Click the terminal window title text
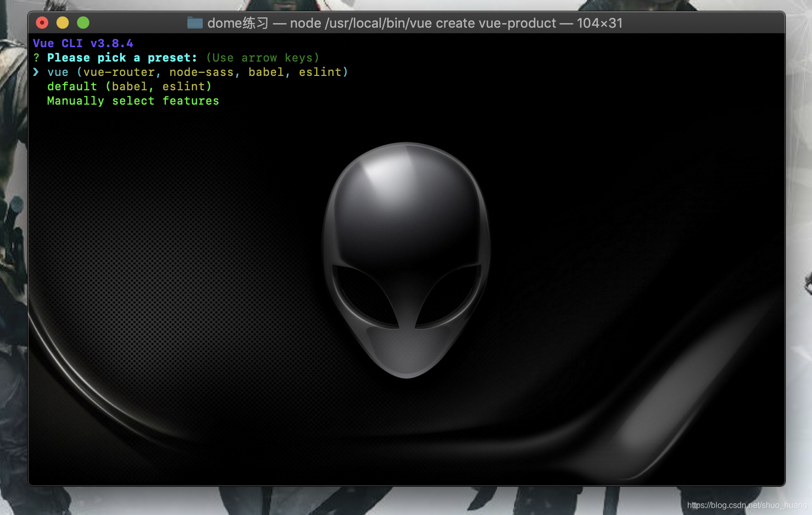 tap(415, 23)
